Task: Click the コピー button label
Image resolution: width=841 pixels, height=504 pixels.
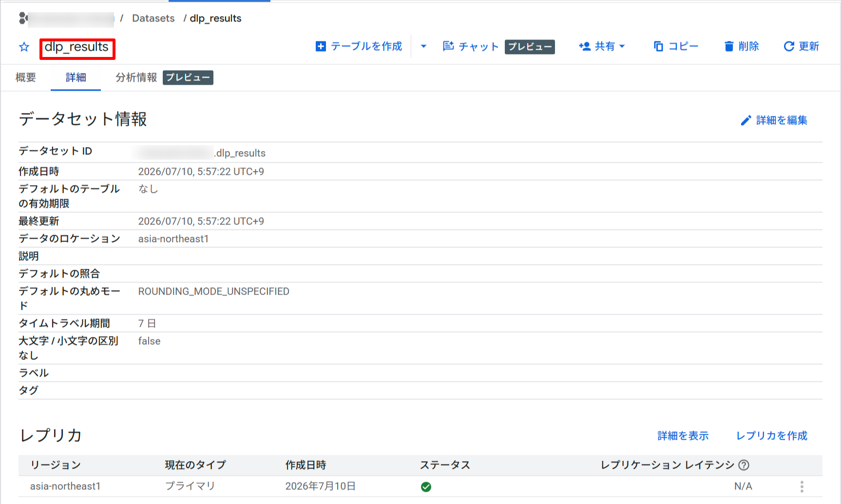Action: click(x=683, y=46)
